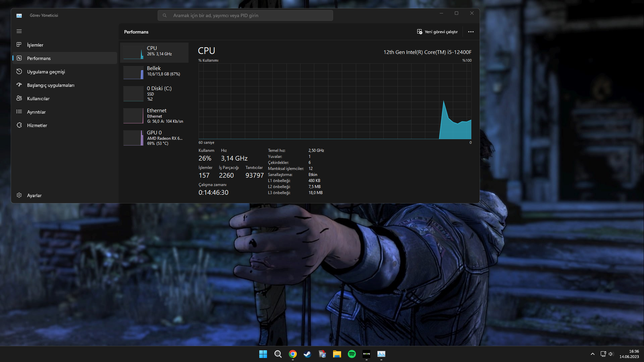Select the Performans tab
This screenshot has height=362, width=644.
[x=39, y=58]
